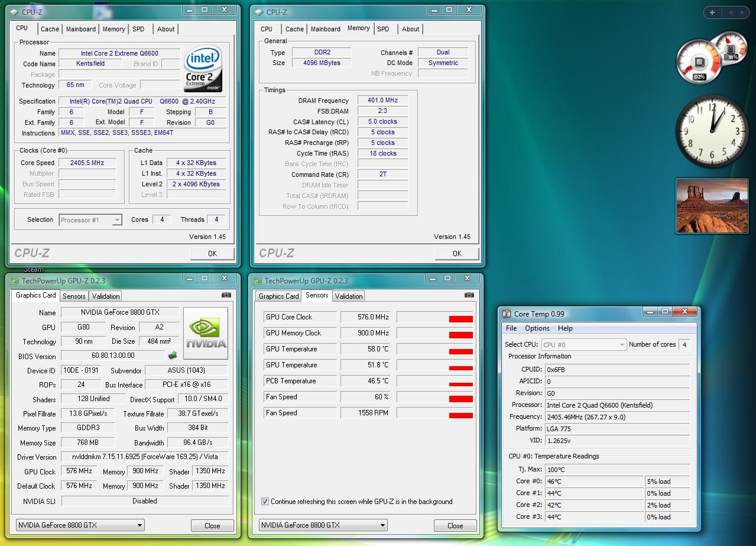The image size is (756, 546).
Task: Click OK in the CPU-Z Memory window
Action: [457, 253]
